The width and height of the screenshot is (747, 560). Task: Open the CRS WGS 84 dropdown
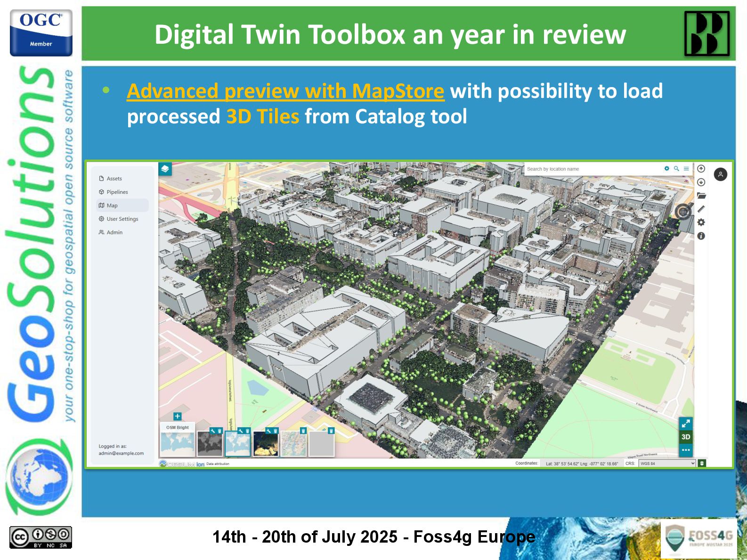[667, 464]
